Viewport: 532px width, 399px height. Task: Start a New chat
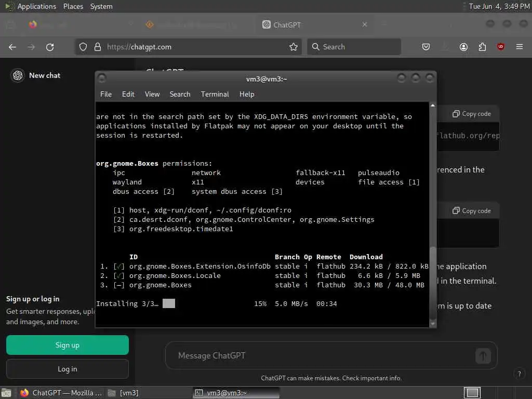click(x=45, y=75)
